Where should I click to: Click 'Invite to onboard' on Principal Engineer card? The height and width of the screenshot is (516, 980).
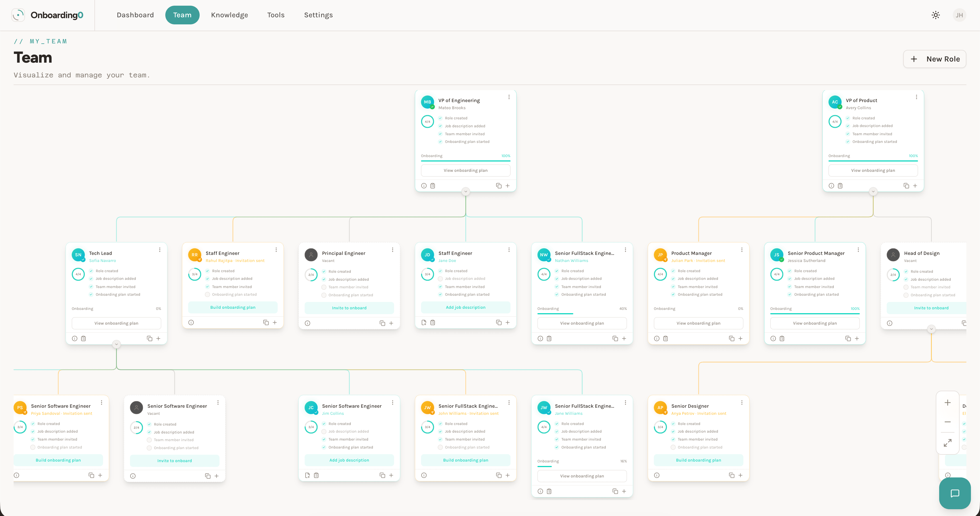click(349, 308)
